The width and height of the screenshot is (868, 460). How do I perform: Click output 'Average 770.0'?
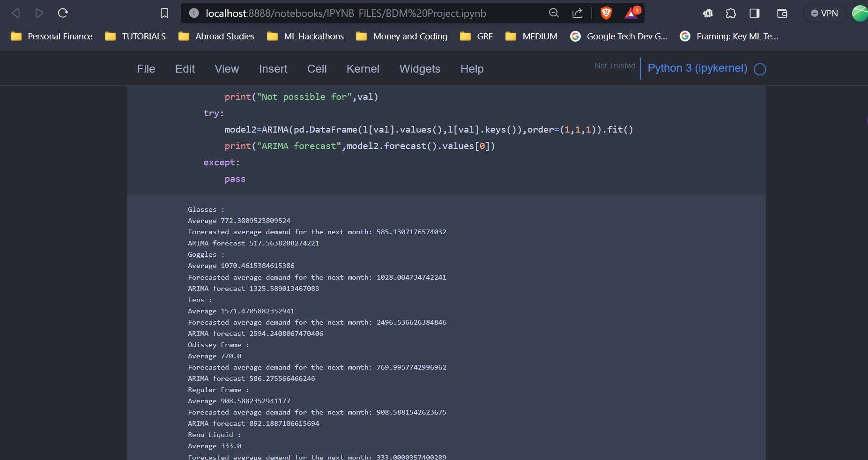215,356
